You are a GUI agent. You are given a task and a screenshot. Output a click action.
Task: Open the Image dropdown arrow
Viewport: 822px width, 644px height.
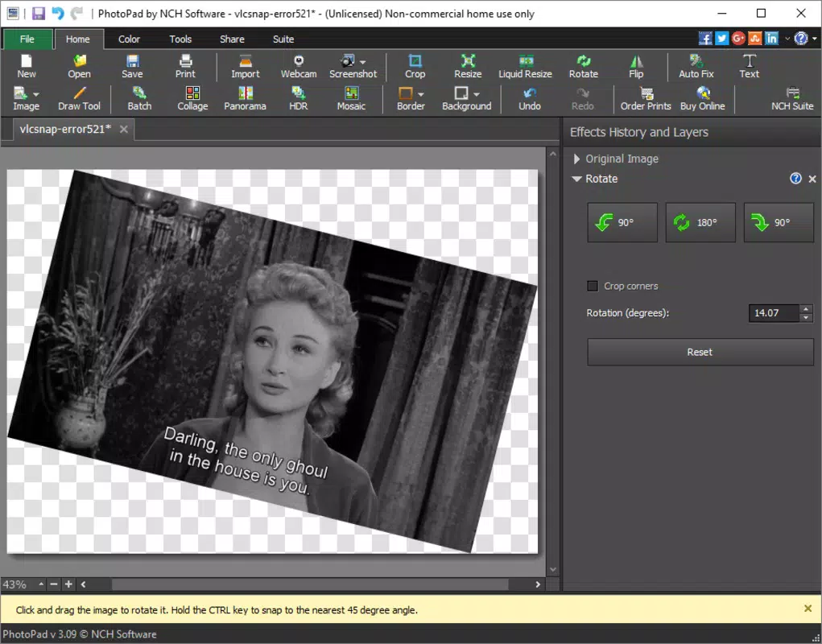click(36, 95)
